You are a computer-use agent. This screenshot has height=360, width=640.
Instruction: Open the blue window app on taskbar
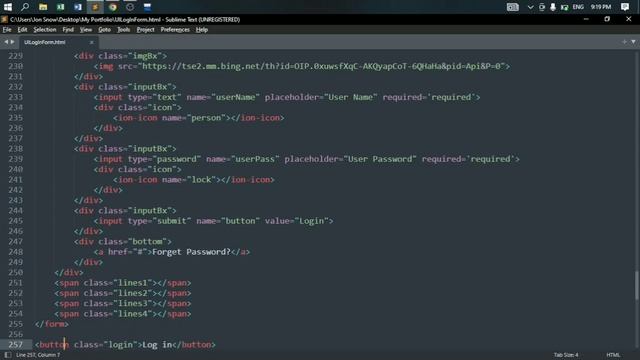coord(147,7)
